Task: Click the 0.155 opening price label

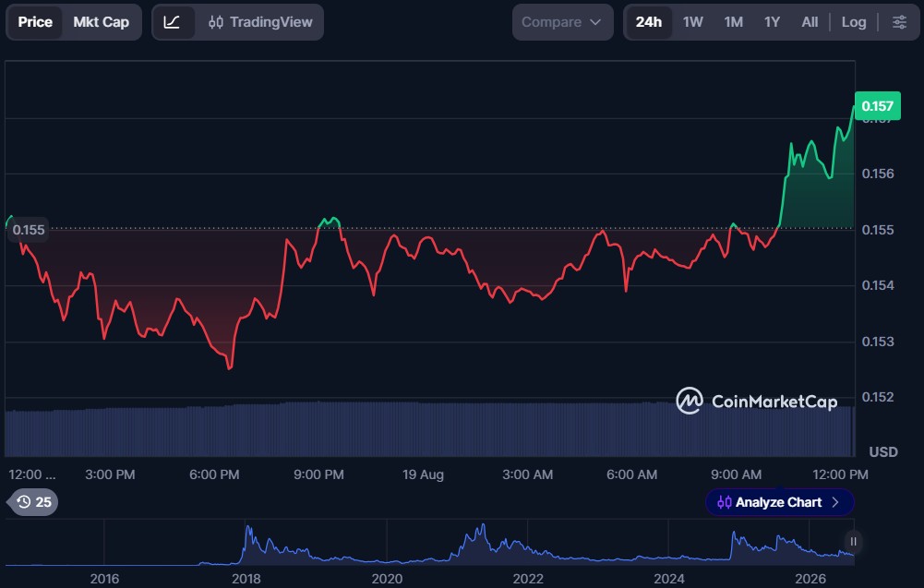Action: pyautogui.click(x=29, y=230)
